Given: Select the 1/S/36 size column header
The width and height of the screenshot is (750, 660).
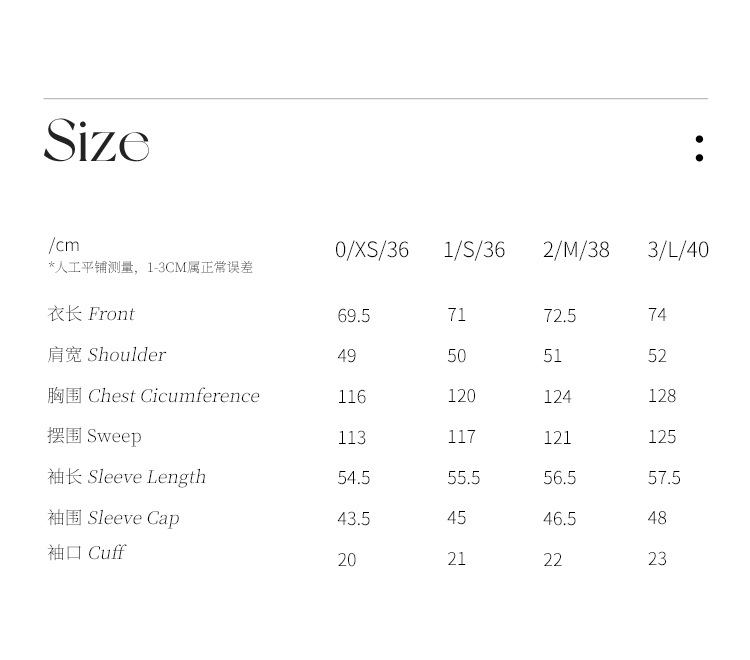Looking at the screenshot, I should (474, 250).
